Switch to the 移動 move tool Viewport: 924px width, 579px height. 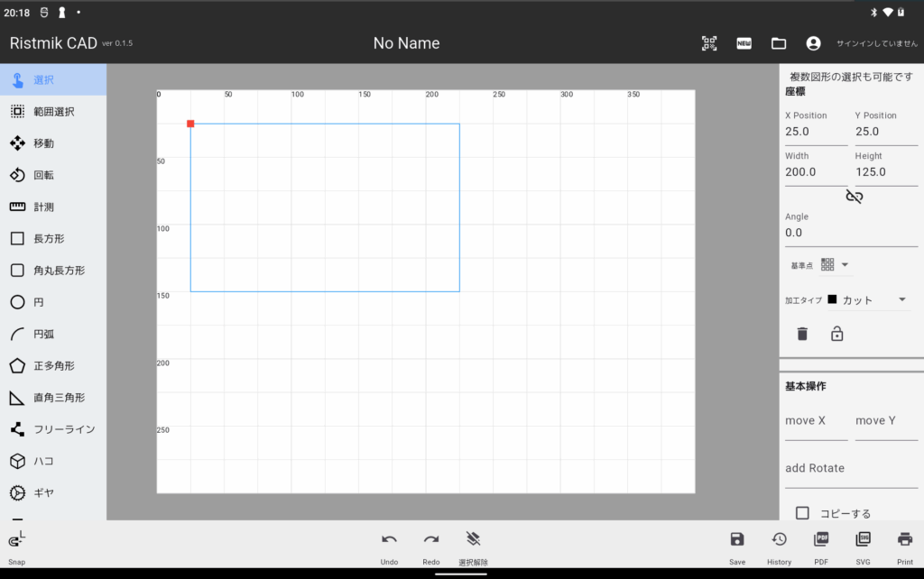click(x=43, y=143)
